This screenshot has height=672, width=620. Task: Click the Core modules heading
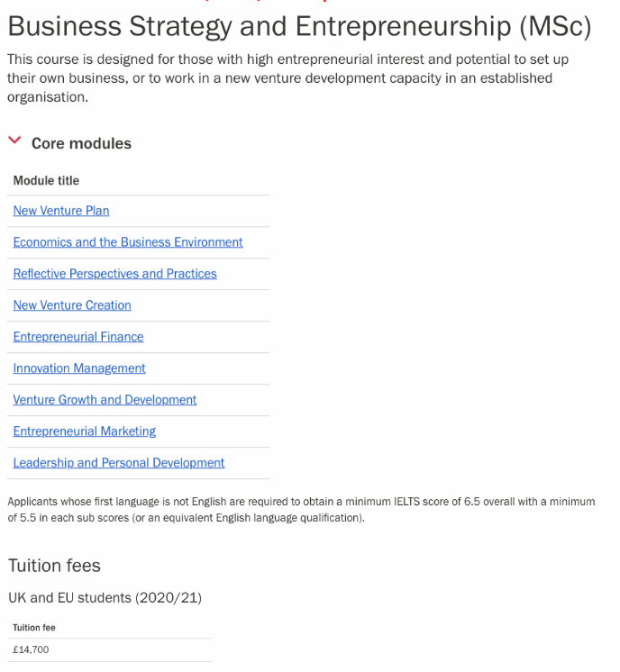coord(81,143)
